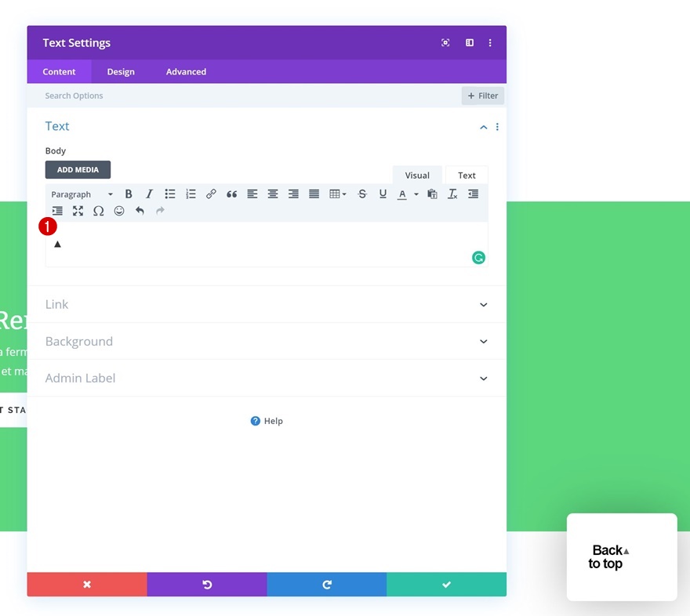Image resolution: width=690 pixels, height=616 pixels.
Task: Expand the Link section
Action: coord(267,304)
